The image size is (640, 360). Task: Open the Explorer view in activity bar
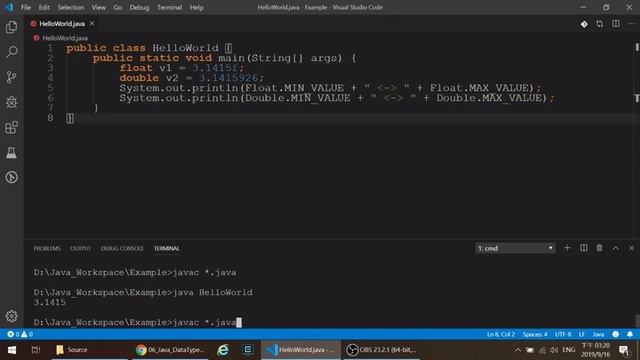click(11, 27)
